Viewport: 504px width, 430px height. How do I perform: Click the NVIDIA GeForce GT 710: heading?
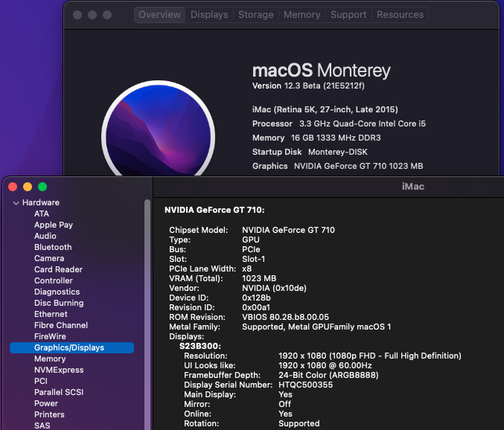click(214, 210)
